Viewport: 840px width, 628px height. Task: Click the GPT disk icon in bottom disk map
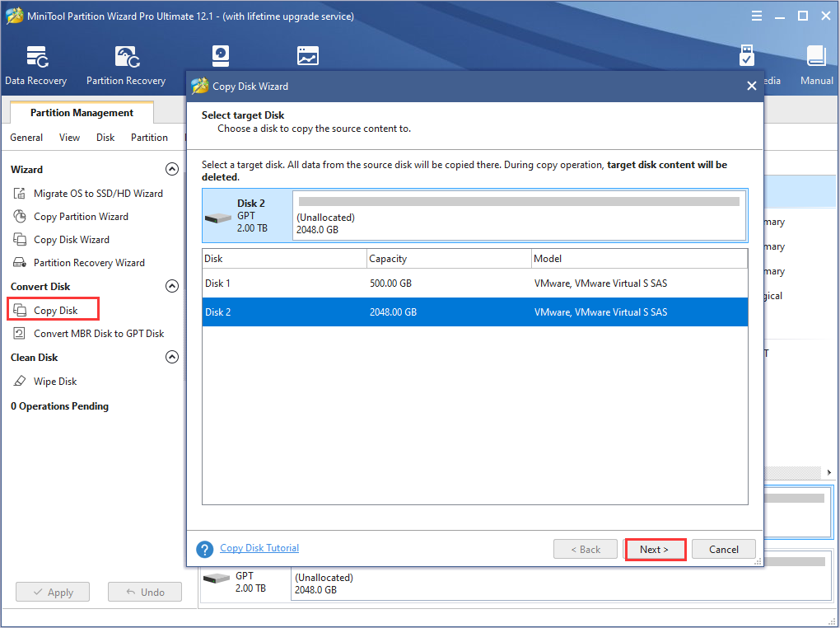pyautogui.click(x=217, y=579)
